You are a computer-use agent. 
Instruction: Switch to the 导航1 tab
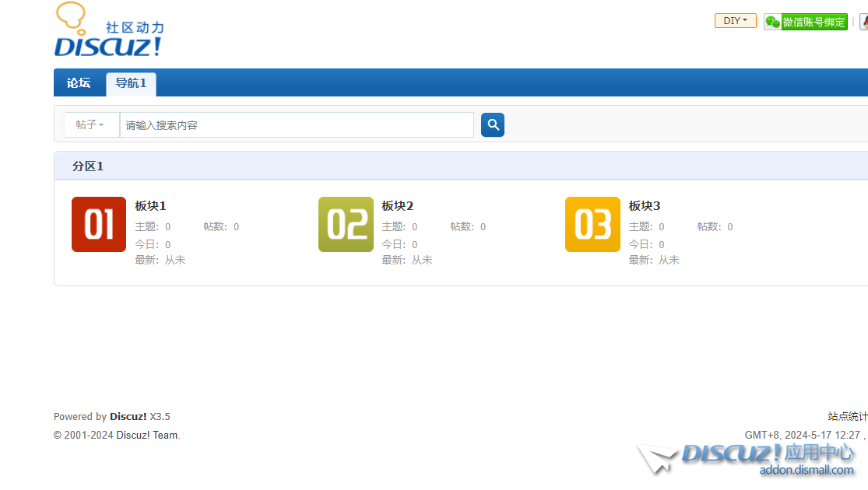pyautogui.click(x=132, y=83)
